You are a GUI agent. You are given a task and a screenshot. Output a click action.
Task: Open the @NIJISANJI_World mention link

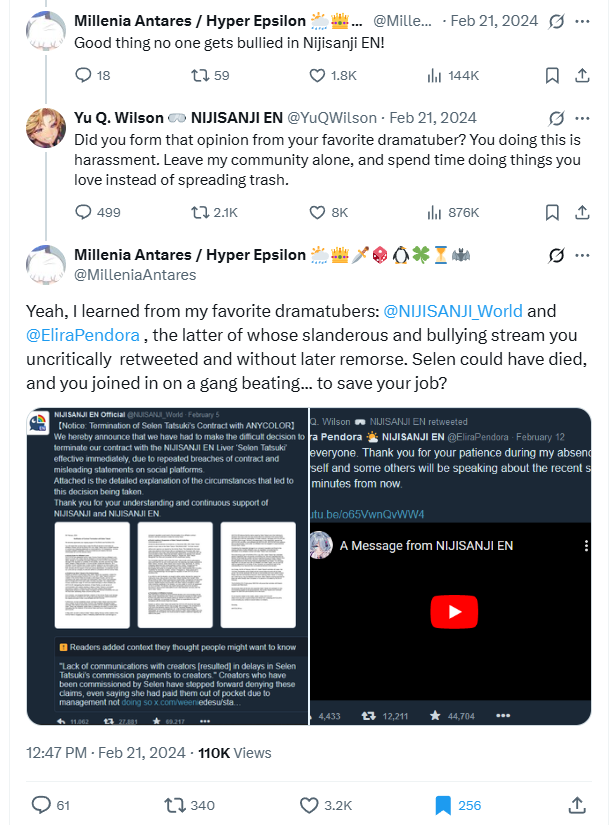click(453, 311)
